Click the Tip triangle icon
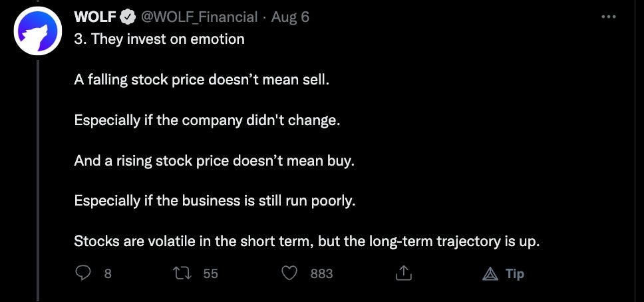Image resolution: width=644 pixels, height=302 pixels. point(490,273)
